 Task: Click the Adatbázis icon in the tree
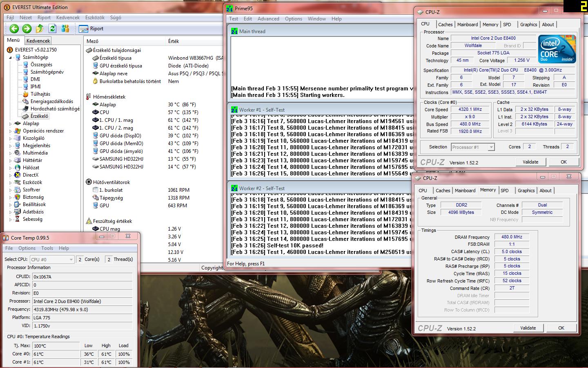pos(18,212)
